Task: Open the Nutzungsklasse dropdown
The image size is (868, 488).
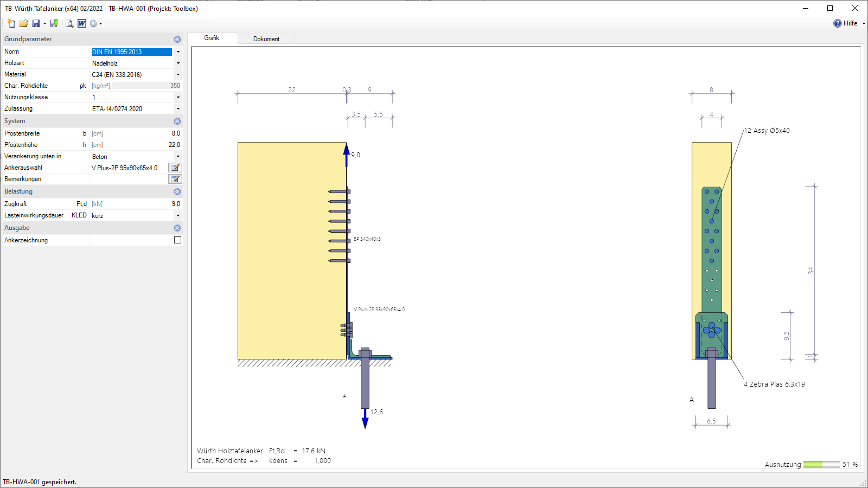Action: pyautogui.click(x=178, y=98)
